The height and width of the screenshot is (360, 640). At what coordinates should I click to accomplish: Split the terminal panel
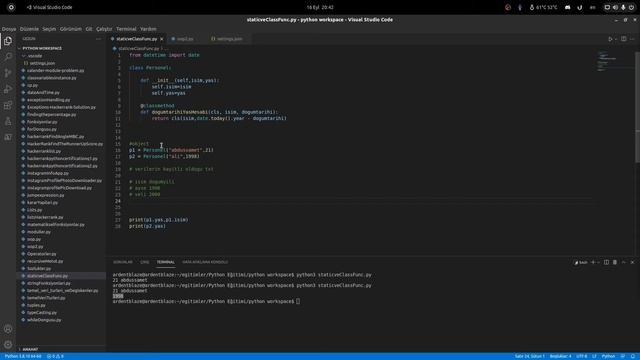607,262
